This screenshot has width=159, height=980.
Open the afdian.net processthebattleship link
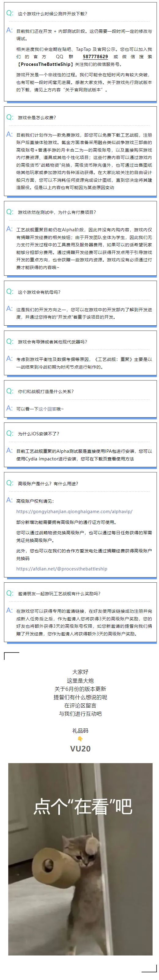(x=62, y=569)
